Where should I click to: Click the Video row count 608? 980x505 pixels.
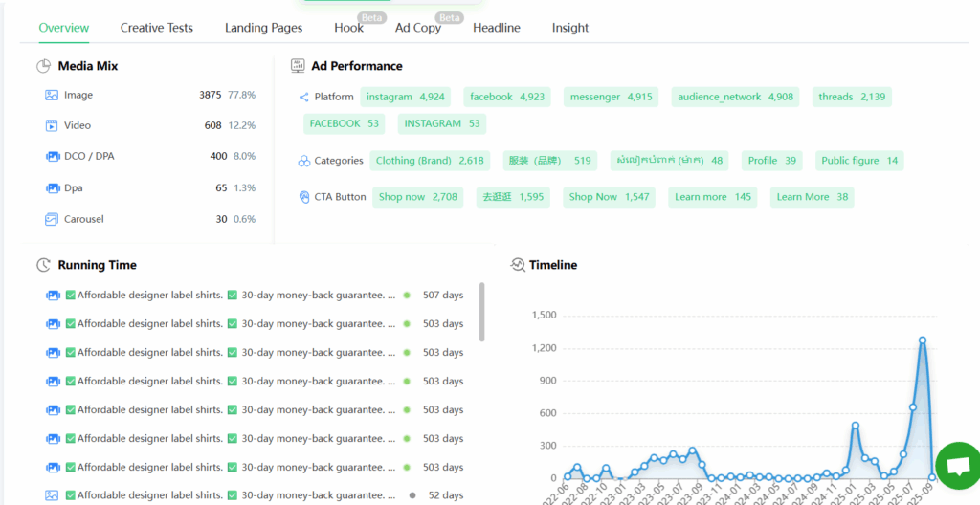[212, 125]
